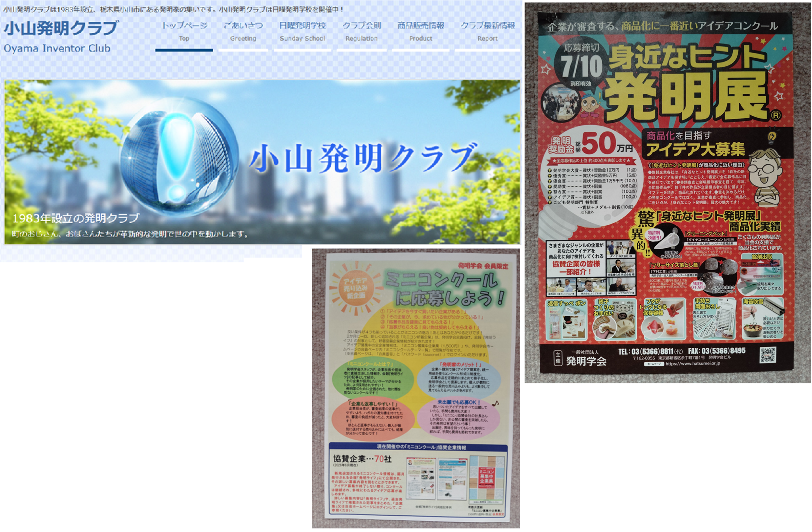Click the large 小山発明クラブ banner text
This screenshot has width=812, height=532.
coord(363,158)
